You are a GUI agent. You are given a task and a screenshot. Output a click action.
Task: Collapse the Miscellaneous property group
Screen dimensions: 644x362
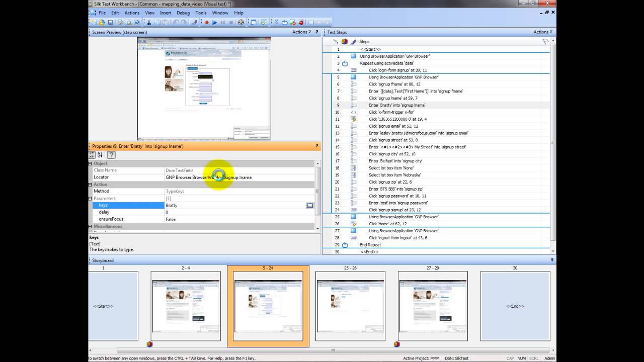coord(91,226)
